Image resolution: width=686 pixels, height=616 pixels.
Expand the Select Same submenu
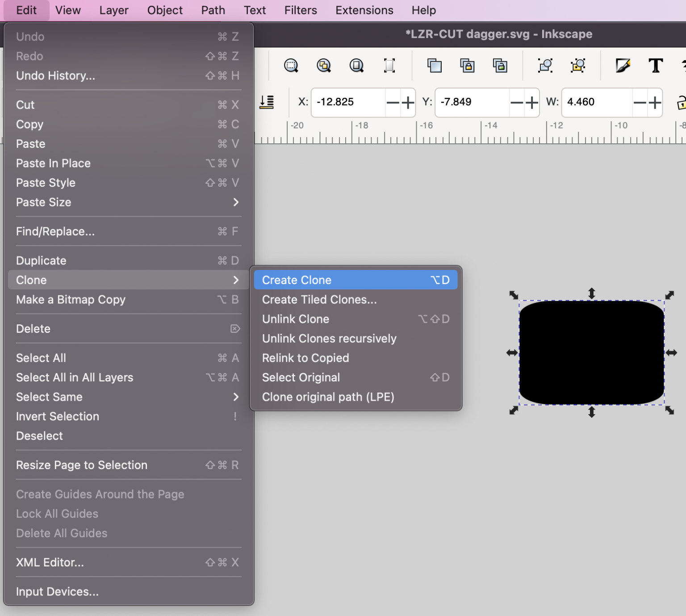point(236,397)
